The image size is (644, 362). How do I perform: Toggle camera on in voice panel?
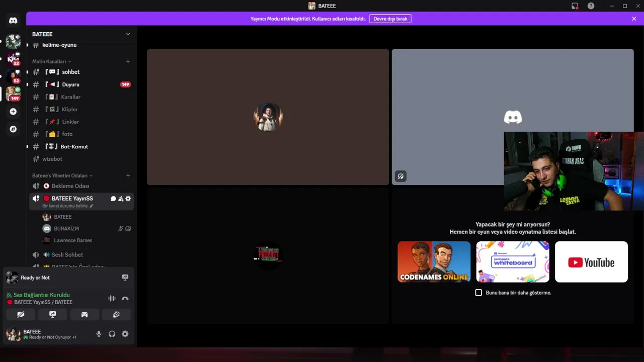tap(21, 314)
